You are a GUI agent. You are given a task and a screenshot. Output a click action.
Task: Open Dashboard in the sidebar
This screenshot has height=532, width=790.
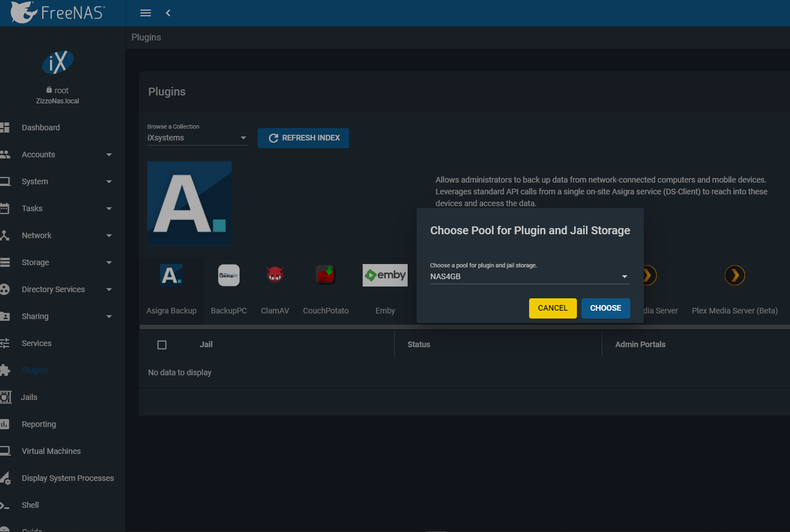40,128
